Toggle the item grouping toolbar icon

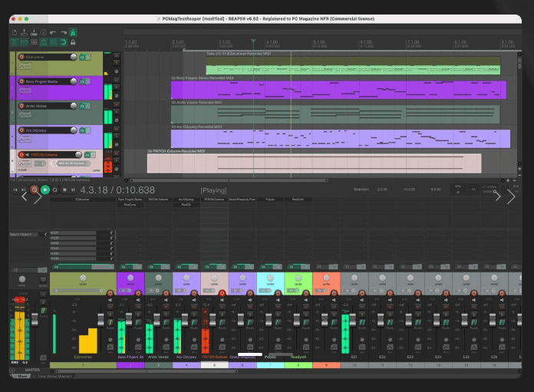pyautogui.click(x=25, y=42)
